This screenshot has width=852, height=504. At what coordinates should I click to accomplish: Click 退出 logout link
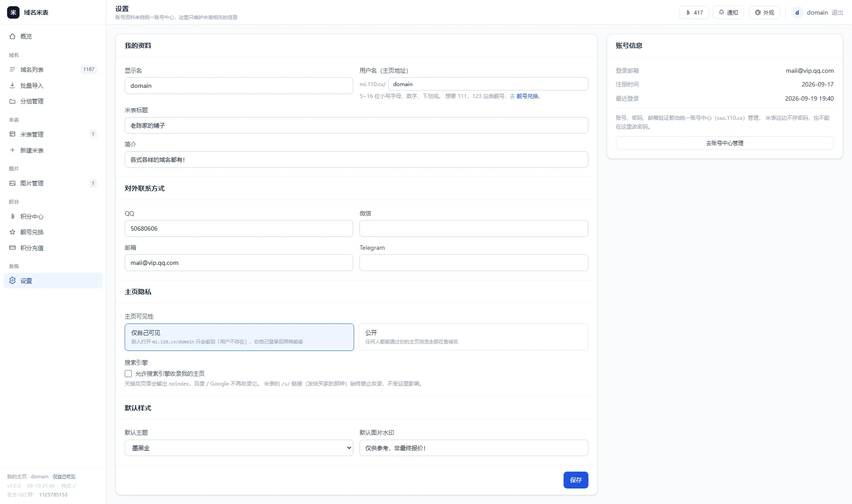point(837,12)
